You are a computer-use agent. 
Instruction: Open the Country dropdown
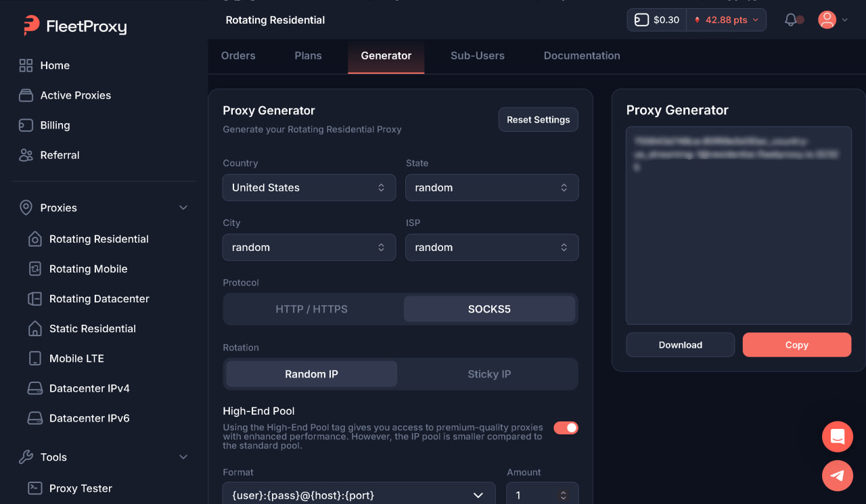(309, 187)
